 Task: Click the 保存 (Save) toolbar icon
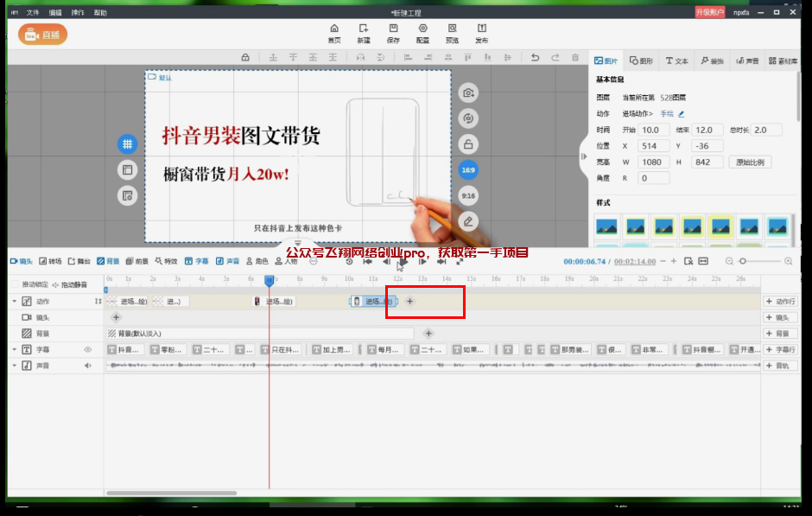[x=393, y=33]
